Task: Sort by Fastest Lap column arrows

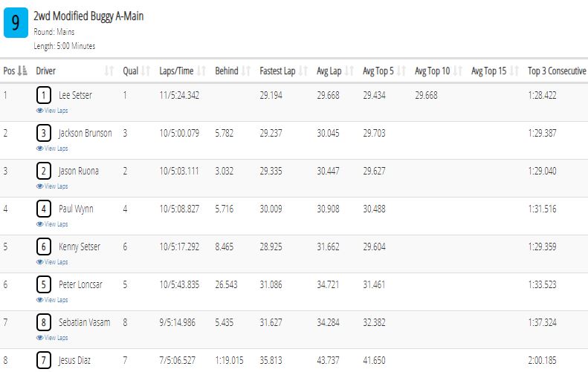Action: [x=303, y=71]
